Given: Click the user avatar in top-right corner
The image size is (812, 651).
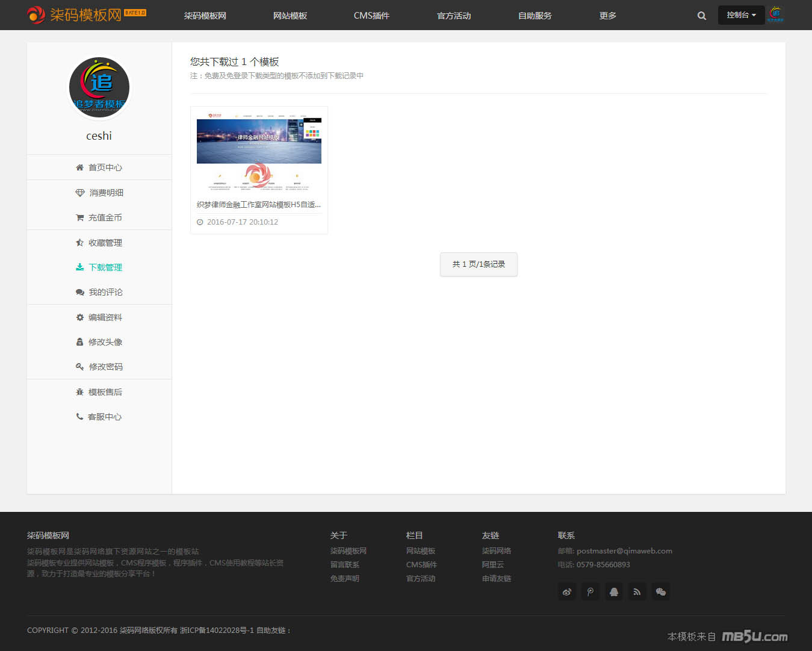Looking at the screenshot, I should (776, 14).
